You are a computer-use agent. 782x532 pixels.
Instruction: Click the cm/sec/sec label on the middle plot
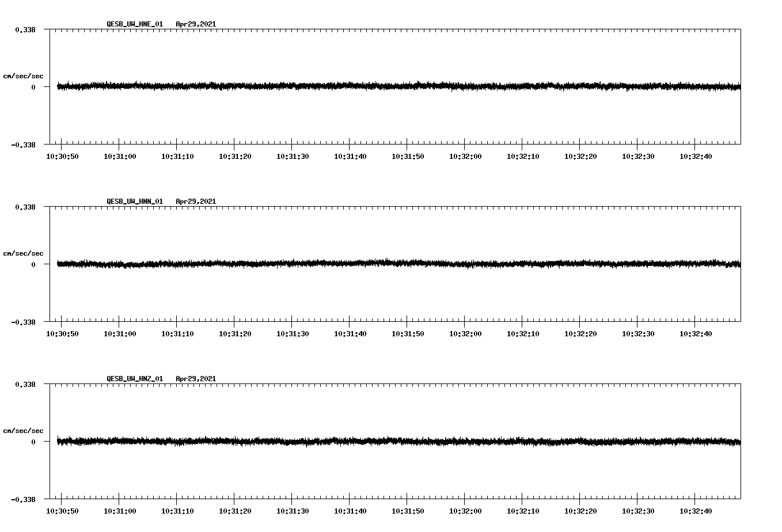(x=24, y=253)
